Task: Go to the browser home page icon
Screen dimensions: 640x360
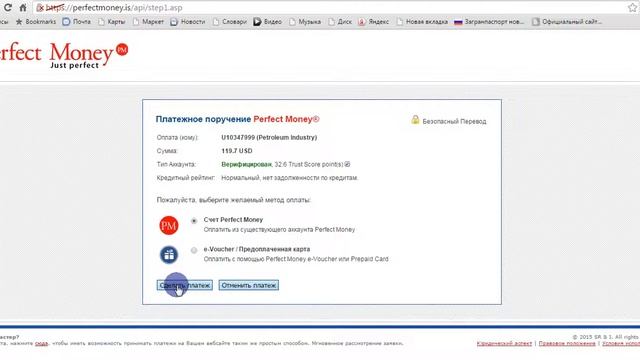Action: coord(23,7)
